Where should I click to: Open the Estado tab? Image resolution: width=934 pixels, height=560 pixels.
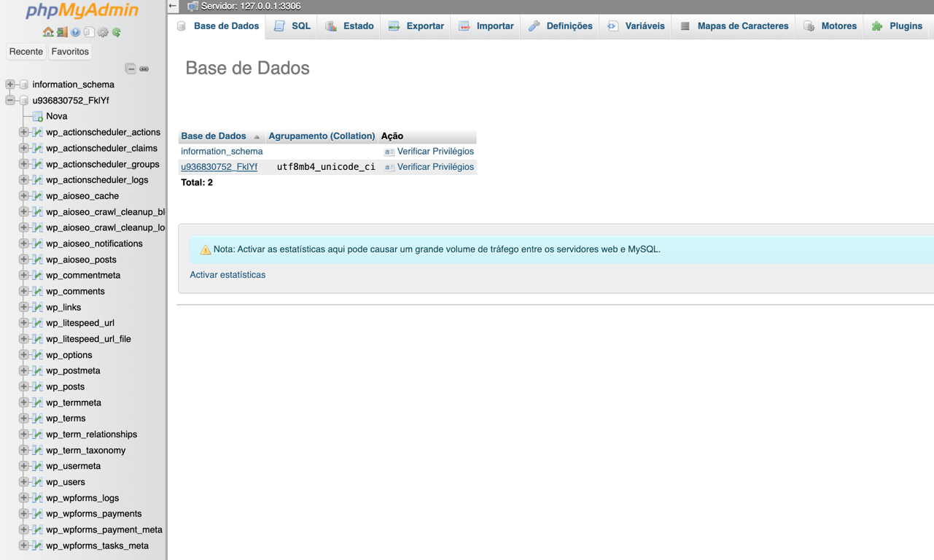point(349,26)
